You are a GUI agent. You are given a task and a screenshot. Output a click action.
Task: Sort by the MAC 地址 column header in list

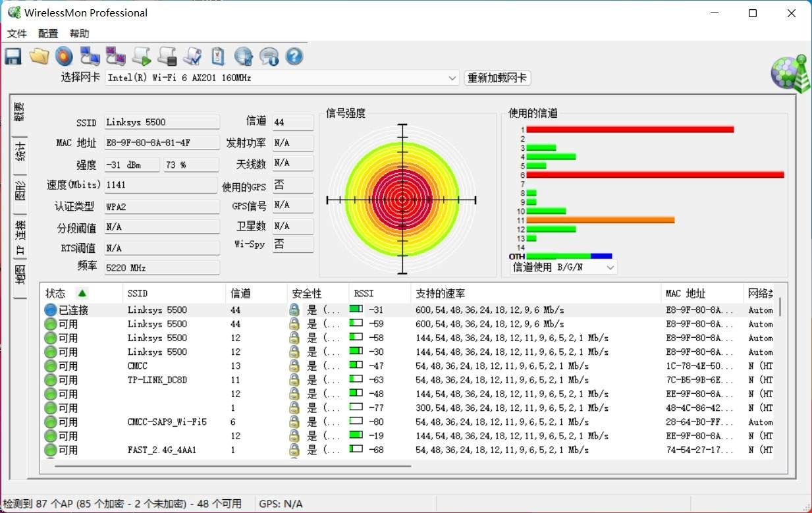coord(703,293)
